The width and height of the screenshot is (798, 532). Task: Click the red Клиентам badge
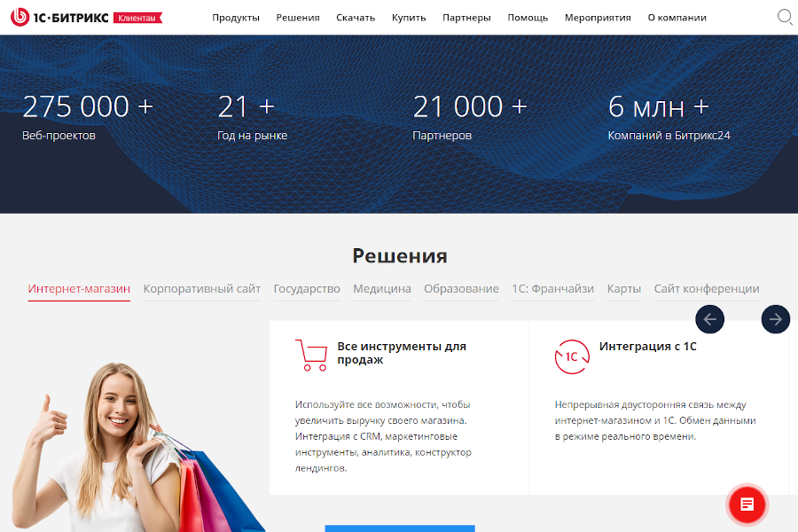137,18
